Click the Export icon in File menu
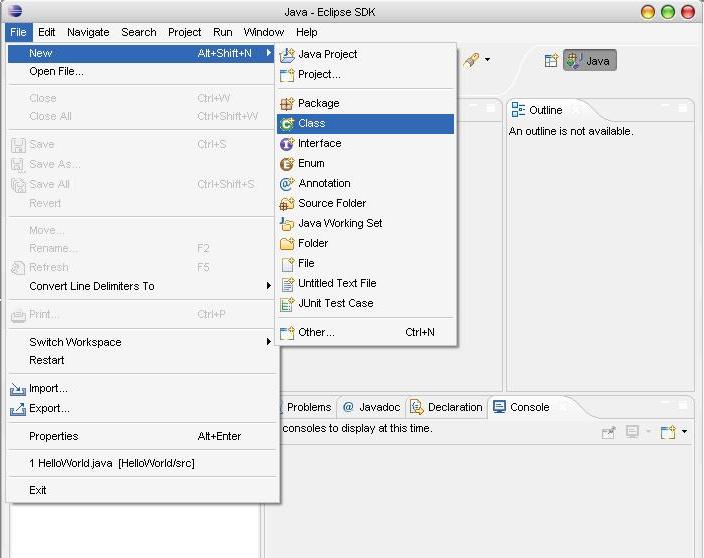 click(x=18, y=409)
